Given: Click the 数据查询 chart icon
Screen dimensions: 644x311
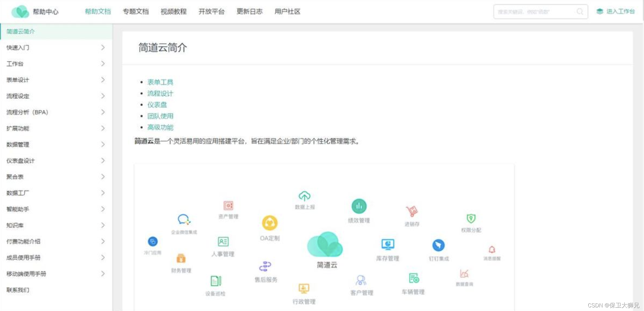Looking at the screenshot, I should pyautogui.click(x=464, y=273).
